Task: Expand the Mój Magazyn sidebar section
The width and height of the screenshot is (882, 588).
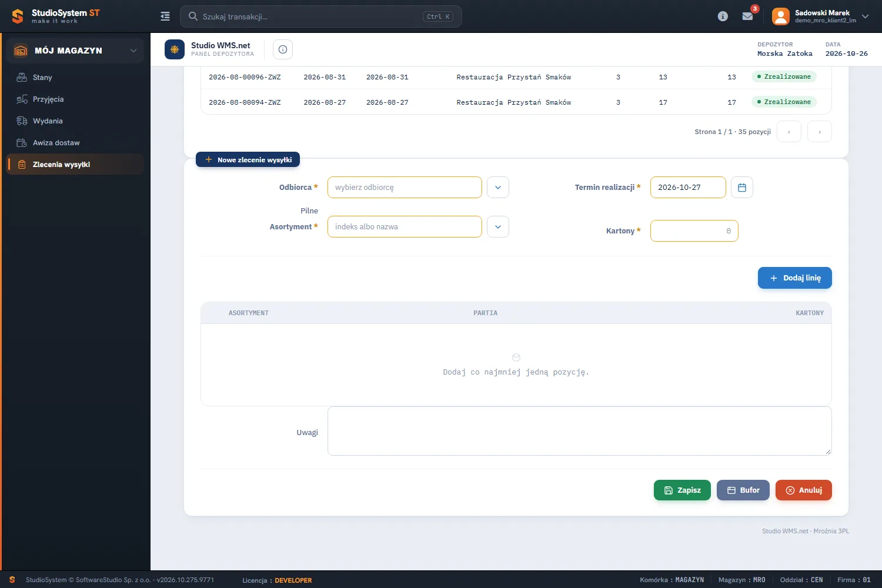Action: point(75,51)
